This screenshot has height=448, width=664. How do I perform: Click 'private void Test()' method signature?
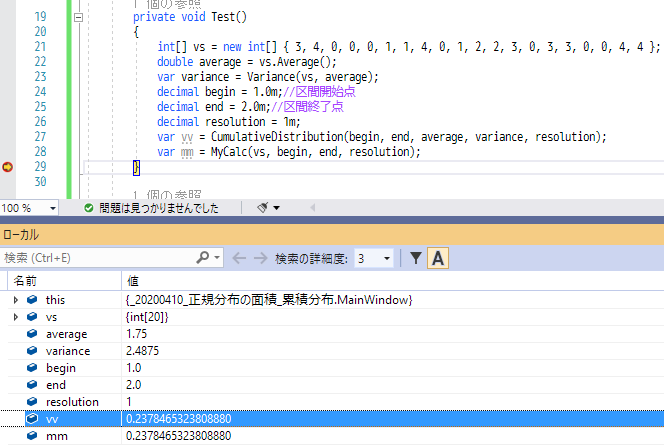[x=190, y=17]
